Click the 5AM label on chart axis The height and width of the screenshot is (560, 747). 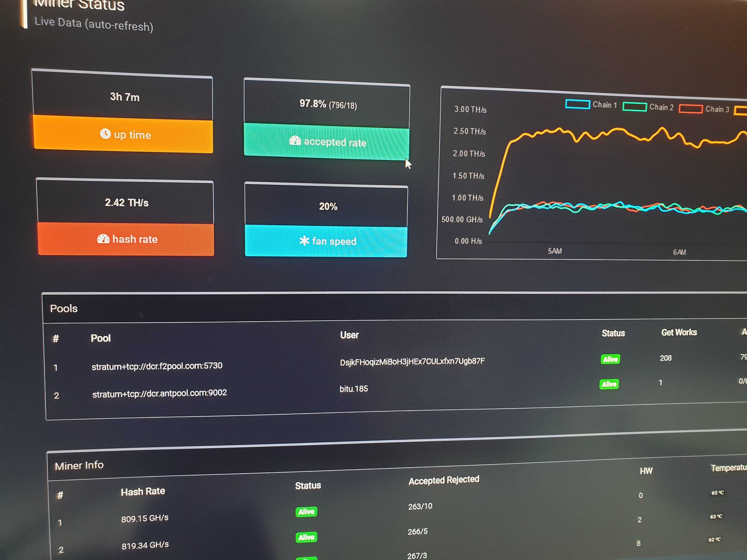[x=555, y=251]
